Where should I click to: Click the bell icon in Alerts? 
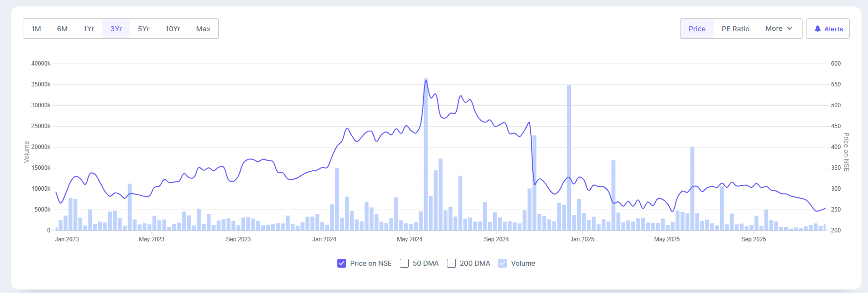(x=817, y=29)
